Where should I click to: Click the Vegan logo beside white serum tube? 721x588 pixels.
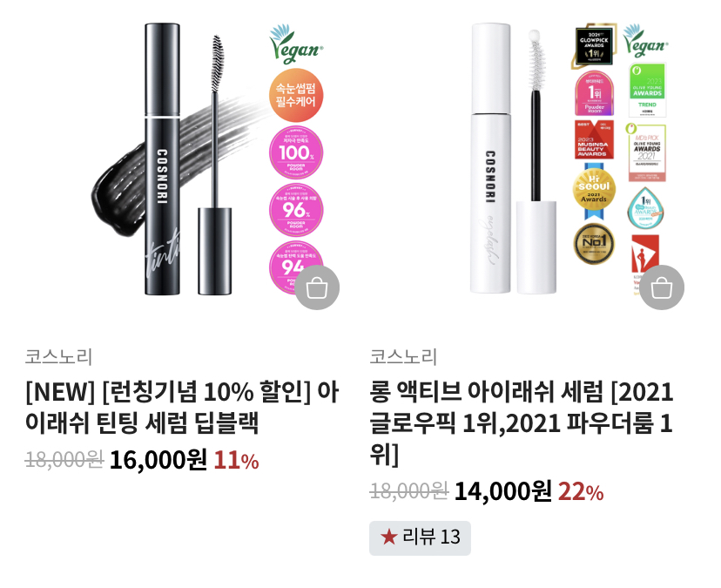click(x=645, y=41)
